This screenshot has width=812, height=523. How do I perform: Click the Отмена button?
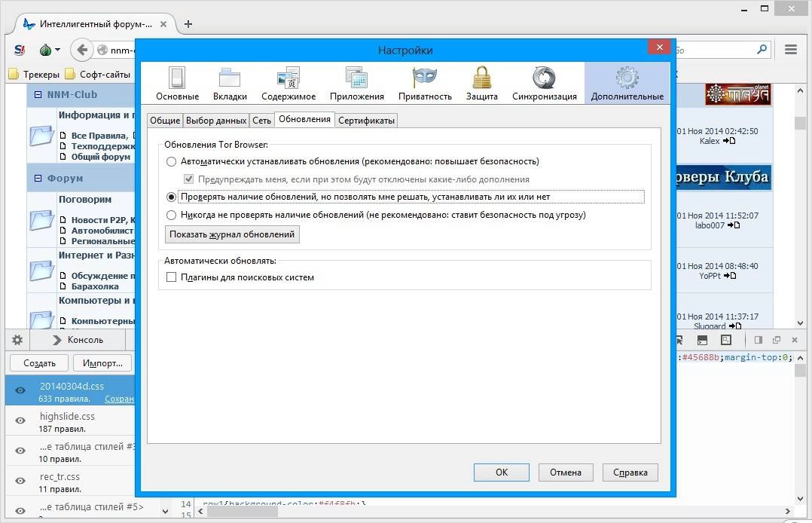566,473
